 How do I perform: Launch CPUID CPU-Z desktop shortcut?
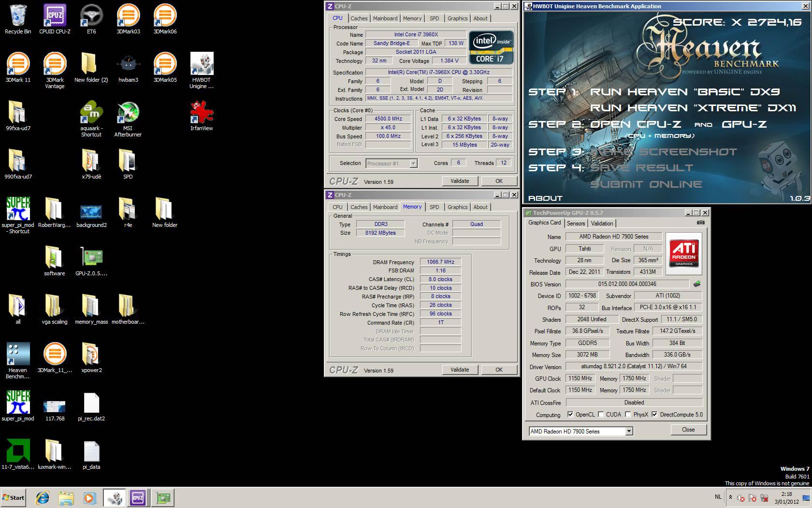coord(55,19)
